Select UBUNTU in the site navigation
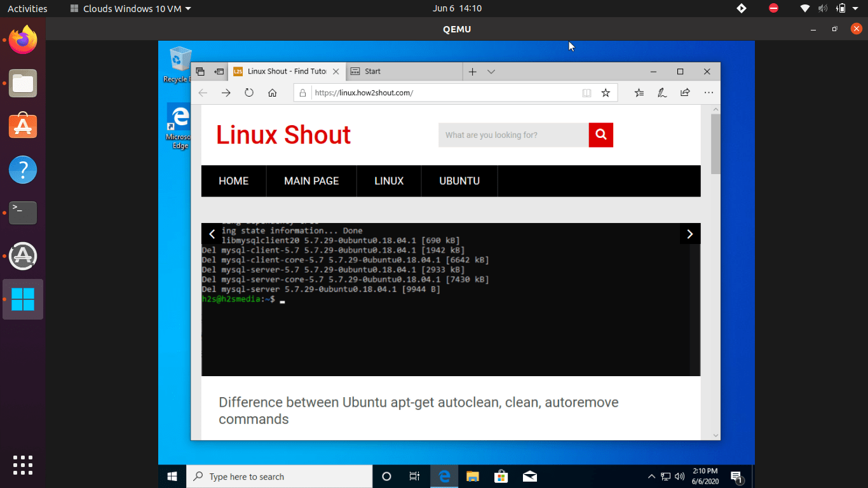This screenshot has height=488, width=868. [x=459, y=181]
